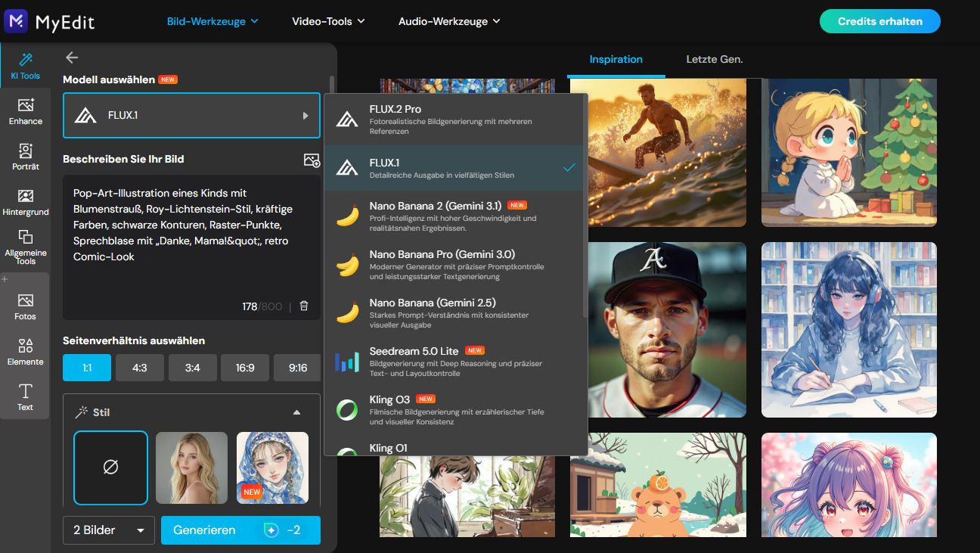Choose the Seedream 5.0 Lite model
980x553 pixels.
click(x=454, y=362)
